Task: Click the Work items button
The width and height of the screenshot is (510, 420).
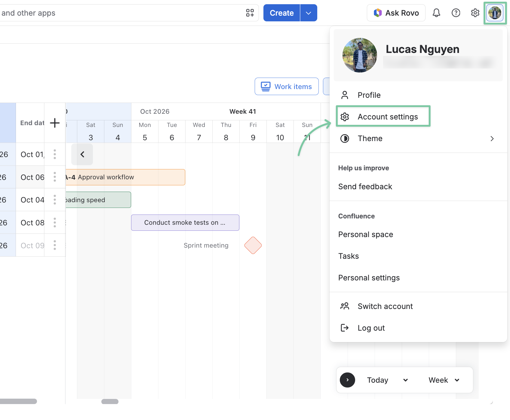Action: 287,86
